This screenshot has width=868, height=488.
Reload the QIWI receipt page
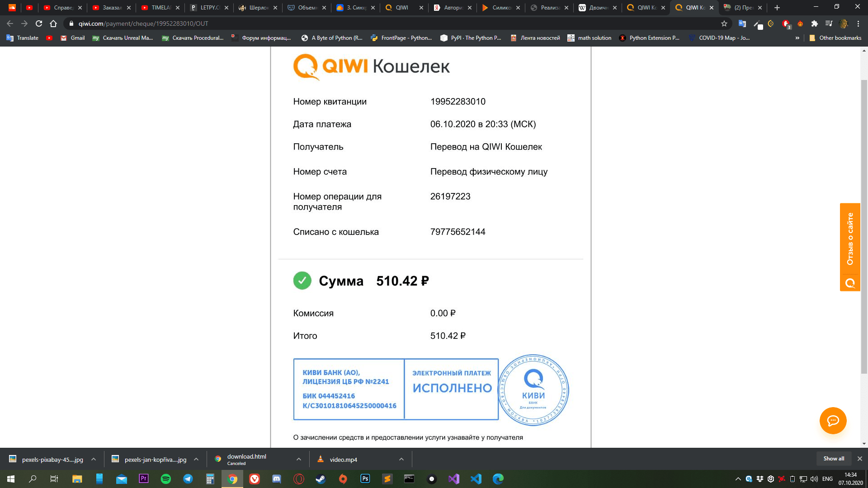pyautogui.click(x=39, y=23)
